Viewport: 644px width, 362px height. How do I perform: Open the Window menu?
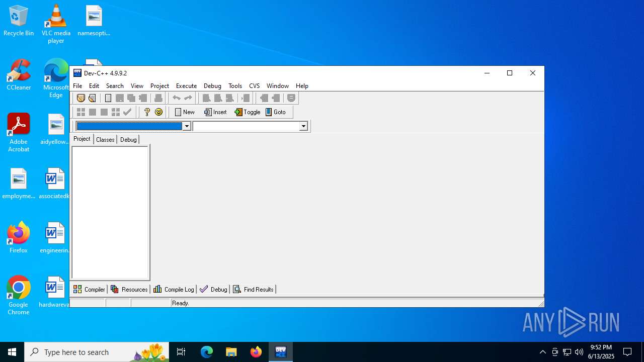278,86
